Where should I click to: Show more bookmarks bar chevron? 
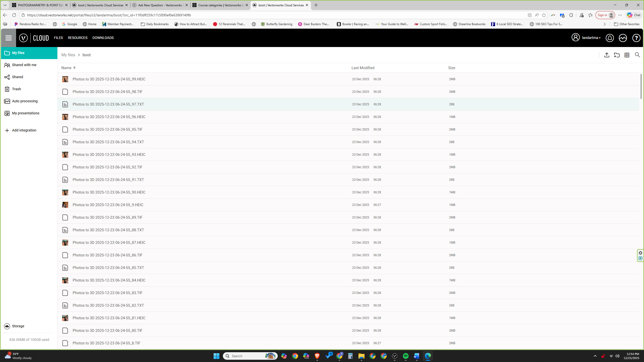605,24
